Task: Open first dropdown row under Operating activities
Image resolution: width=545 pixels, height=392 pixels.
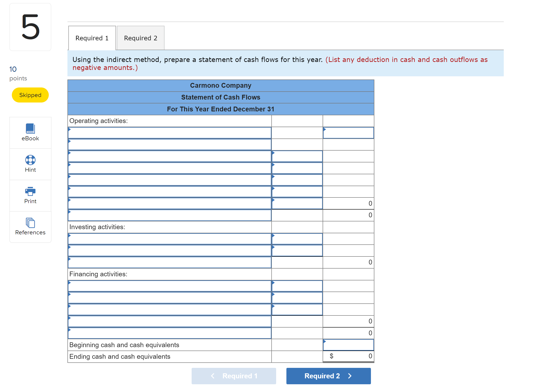Action: [x=170, y=133]
